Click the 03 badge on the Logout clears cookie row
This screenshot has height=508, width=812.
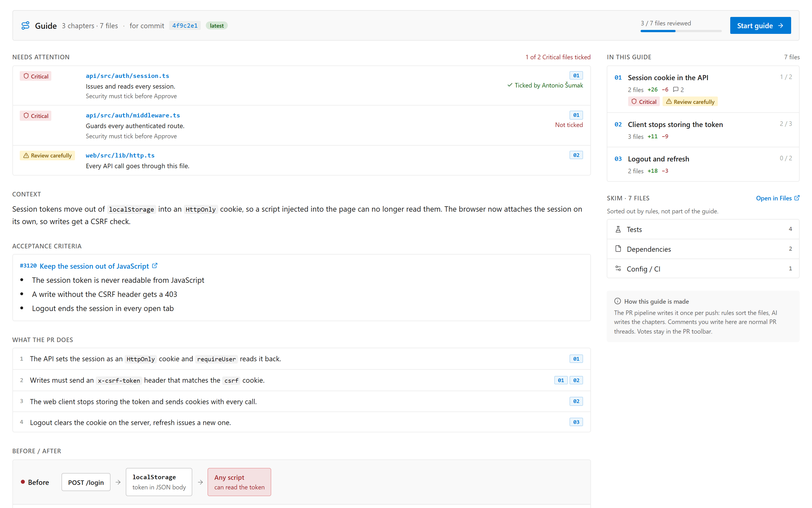coord(576,422)
